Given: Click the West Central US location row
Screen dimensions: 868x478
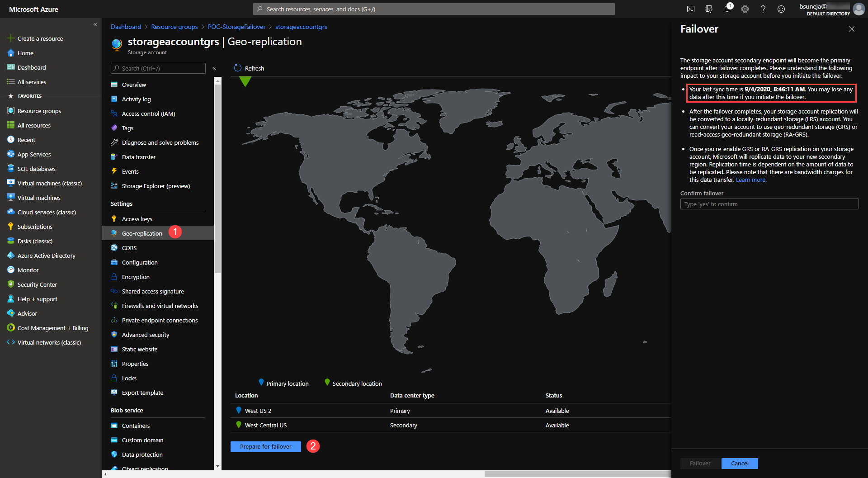Looking at the screenshot, I should (450, 425).
